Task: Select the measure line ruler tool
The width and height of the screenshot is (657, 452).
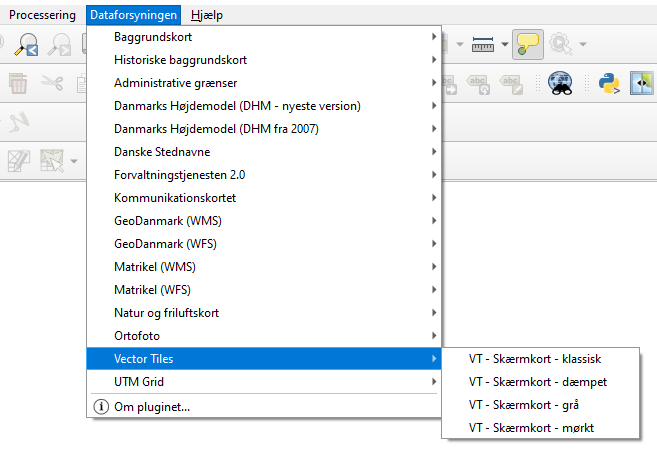Action: pos(483,44)
